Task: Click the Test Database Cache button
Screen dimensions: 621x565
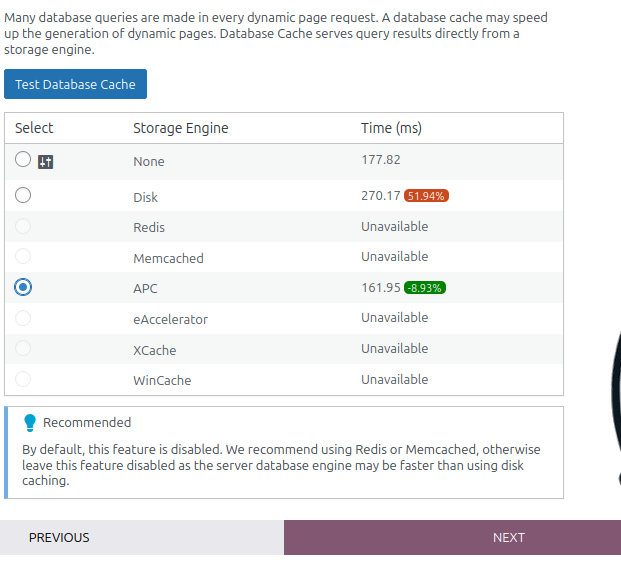Action: pyautogui.click(x=75, y=84)
